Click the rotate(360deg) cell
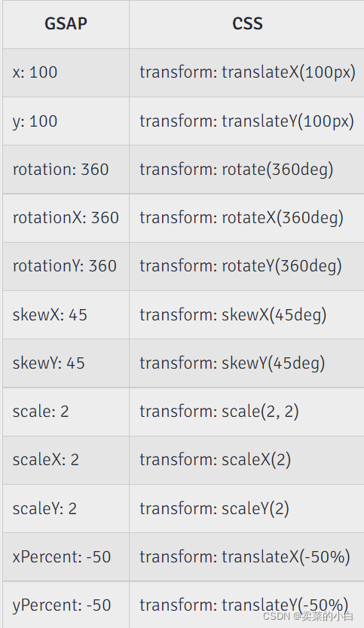This screenshot has height=628, width=364. (246, 170)
